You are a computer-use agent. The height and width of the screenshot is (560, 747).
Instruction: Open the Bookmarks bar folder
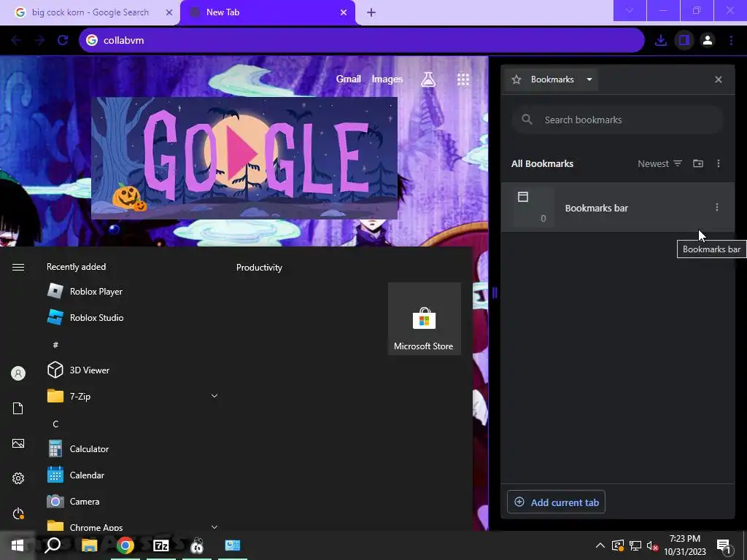pos(617,208)
